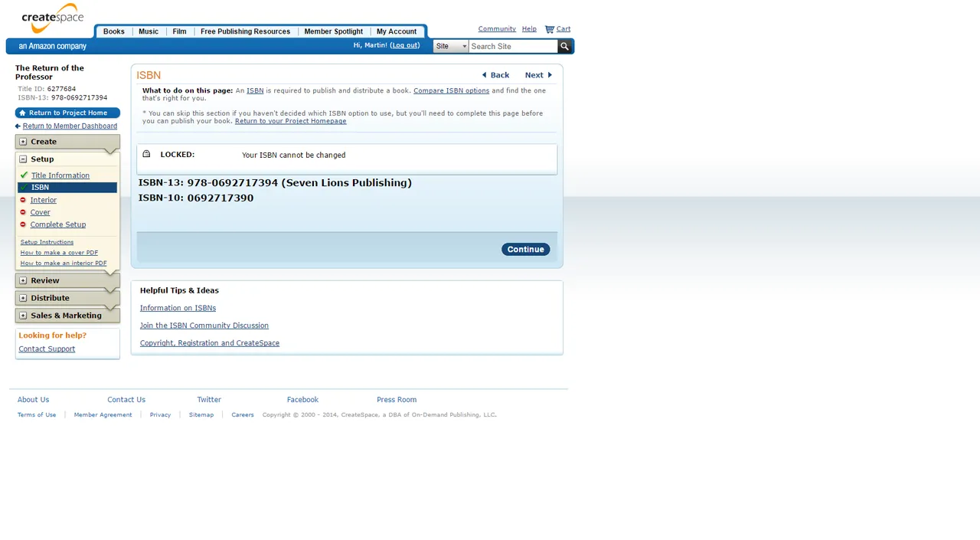Open Privacy footer link
The width and height of the screenshot is (980, 540).
click(x=160, y=414)
